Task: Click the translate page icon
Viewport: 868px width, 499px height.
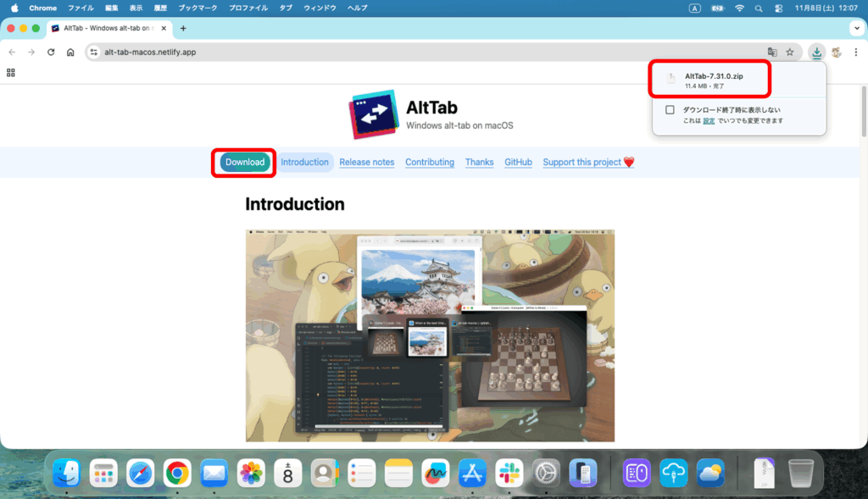Action: point(772,52)
